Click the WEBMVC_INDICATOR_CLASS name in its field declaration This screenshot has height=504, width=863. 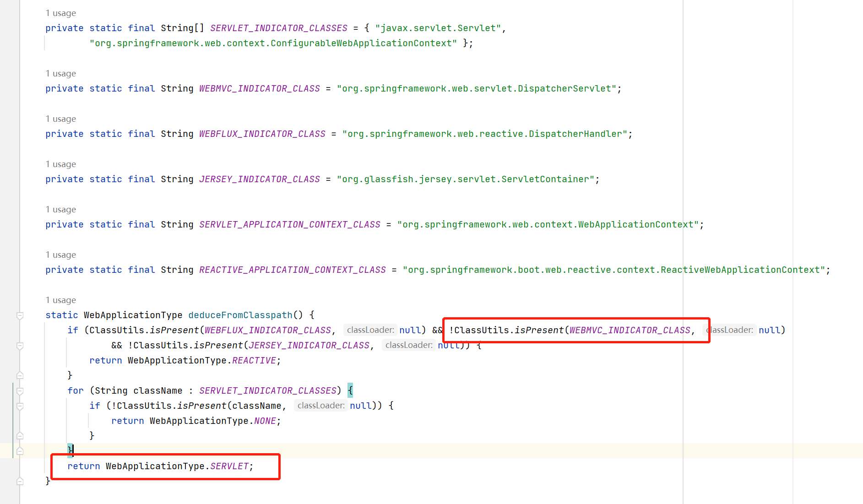coord(260,88)
